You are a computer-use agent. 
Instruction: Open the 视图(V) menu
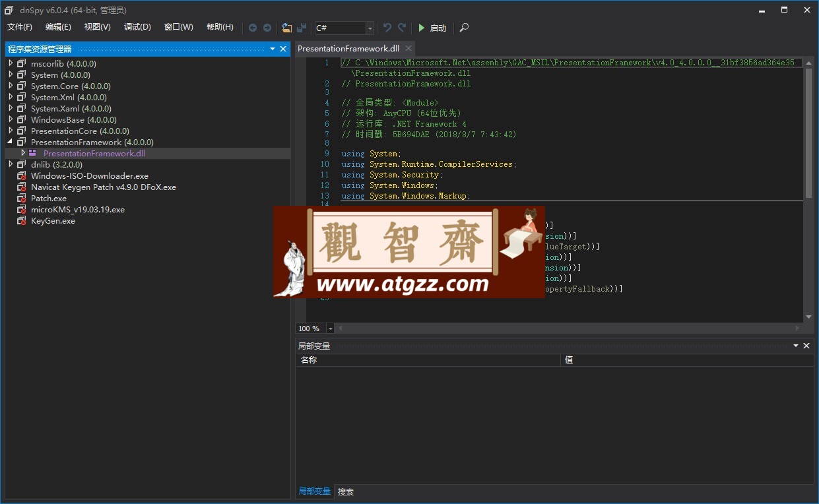98,27
